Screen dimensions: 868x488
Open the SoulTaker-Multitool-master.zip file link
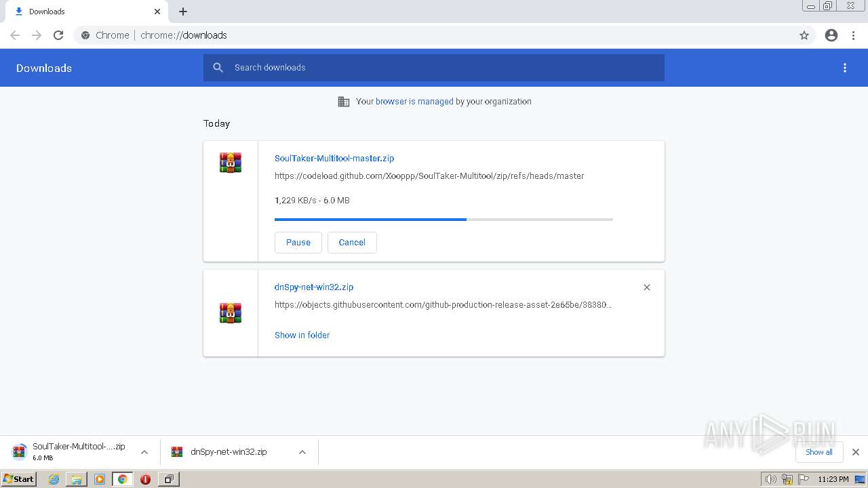tap(334, 158)
